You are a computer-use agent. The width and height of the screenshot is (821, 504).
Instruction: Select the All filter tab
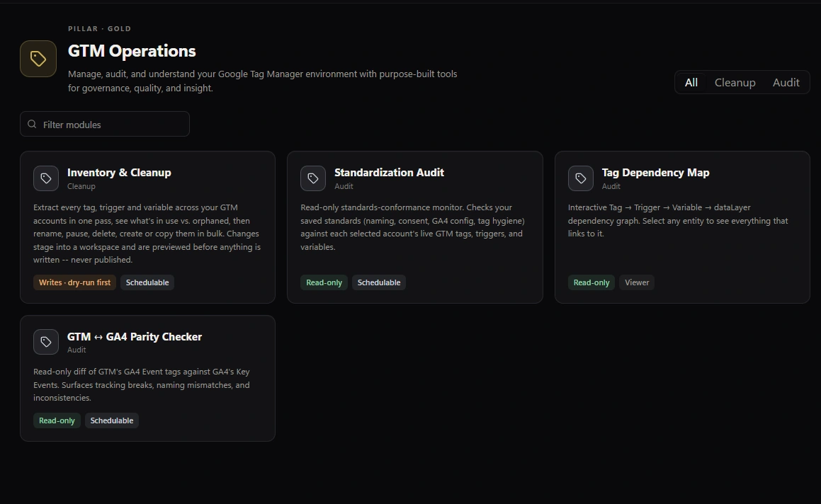[x=691, y=82]
